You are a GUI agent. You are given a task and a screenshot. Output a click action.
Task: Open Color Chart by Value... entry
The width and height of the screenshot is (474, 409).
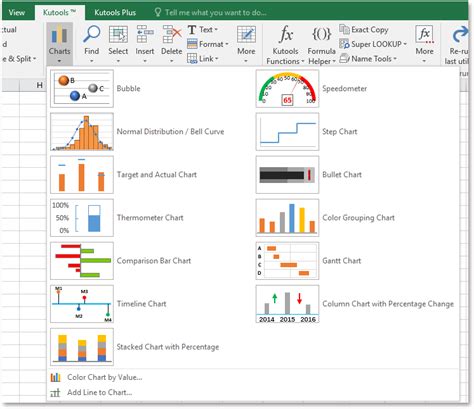point(105,377)
